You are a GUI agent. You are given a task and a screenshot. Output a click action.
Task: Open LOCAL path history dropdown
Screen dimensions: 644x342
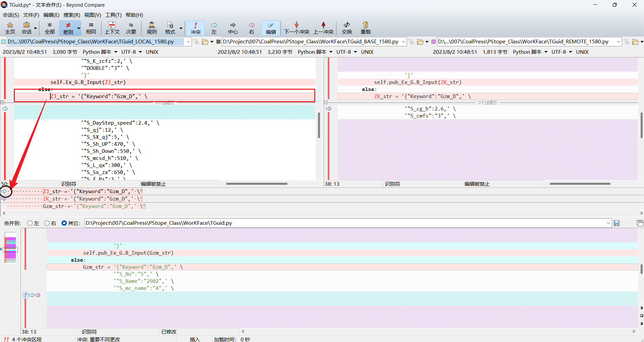click(x=188, y=42)
